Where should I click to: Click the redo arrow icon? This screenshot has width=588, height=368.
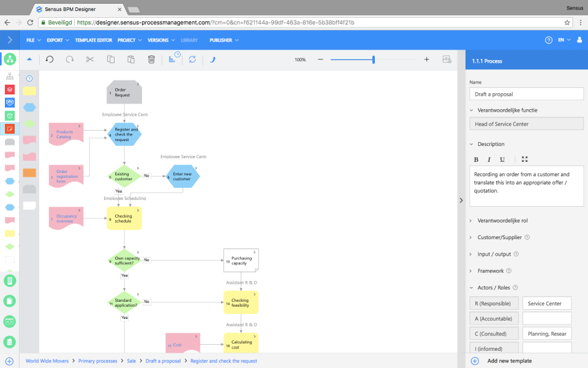[70, 59]
